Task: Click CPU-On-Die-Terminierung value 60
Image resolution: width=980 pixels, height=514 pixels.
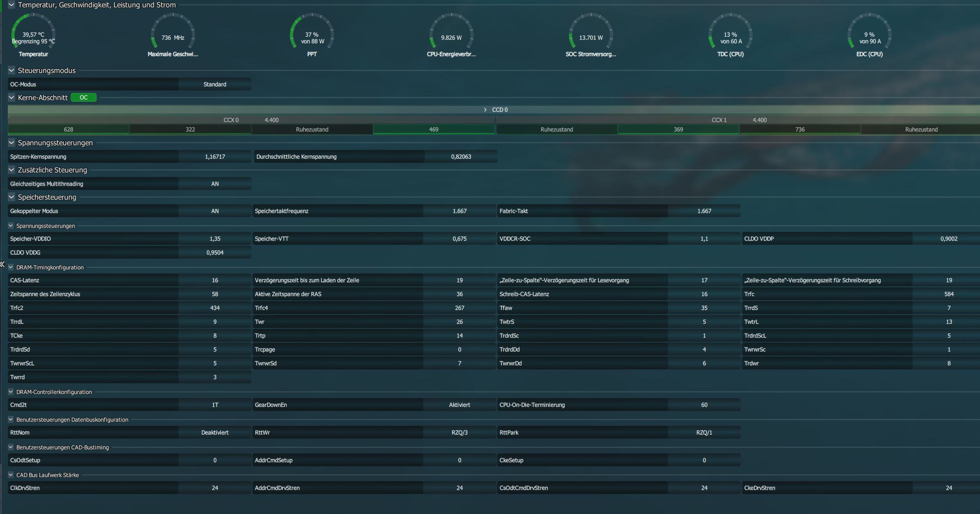Action: pos(704,405)
